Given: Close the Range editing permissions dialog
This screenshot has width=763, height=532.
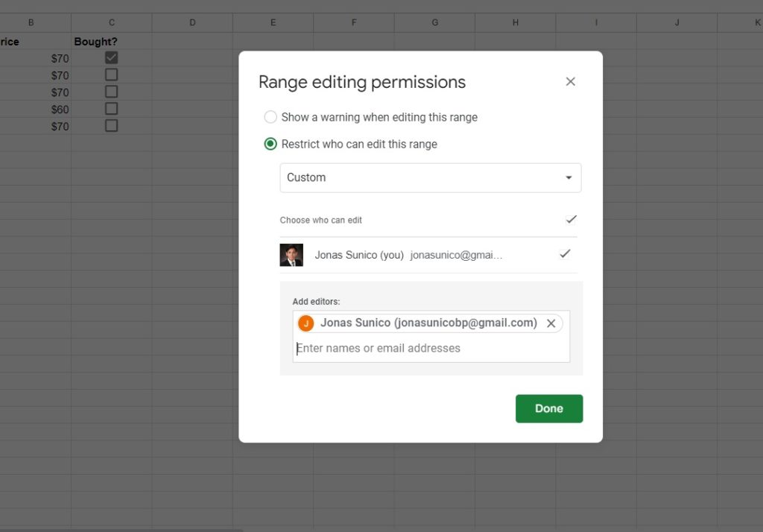Looking at the screenshot, I should coord(570,82).
